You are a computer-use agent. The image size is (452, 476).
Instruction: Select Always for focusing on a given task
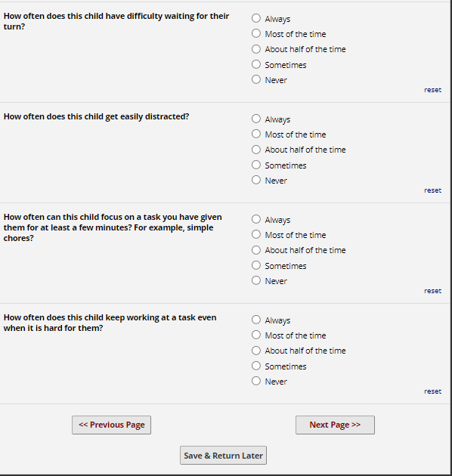[x=256, y=219]
